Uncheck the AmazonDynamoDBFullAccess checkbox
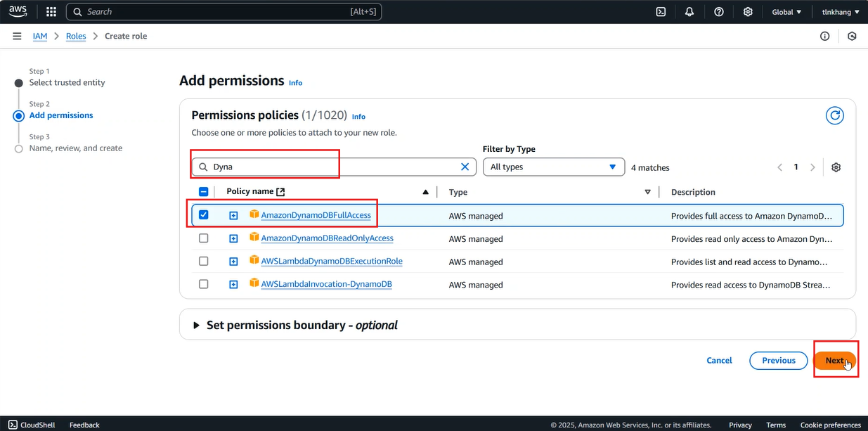Screen dimensions: 868x431 [203, 215]
